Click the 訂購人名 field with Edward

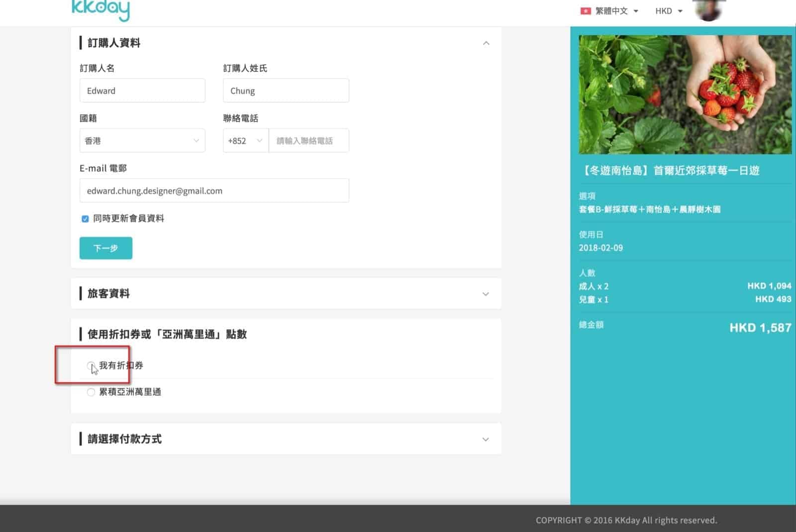142,90
